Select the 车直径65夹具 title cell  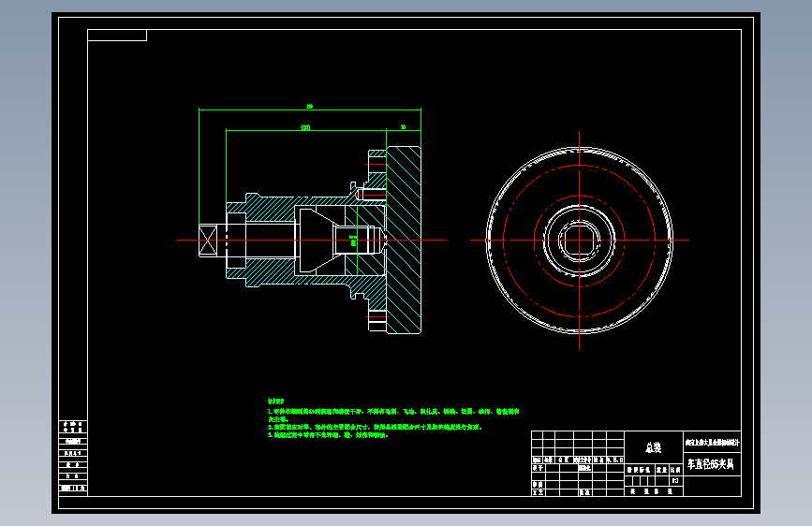(x=712, y=464)
